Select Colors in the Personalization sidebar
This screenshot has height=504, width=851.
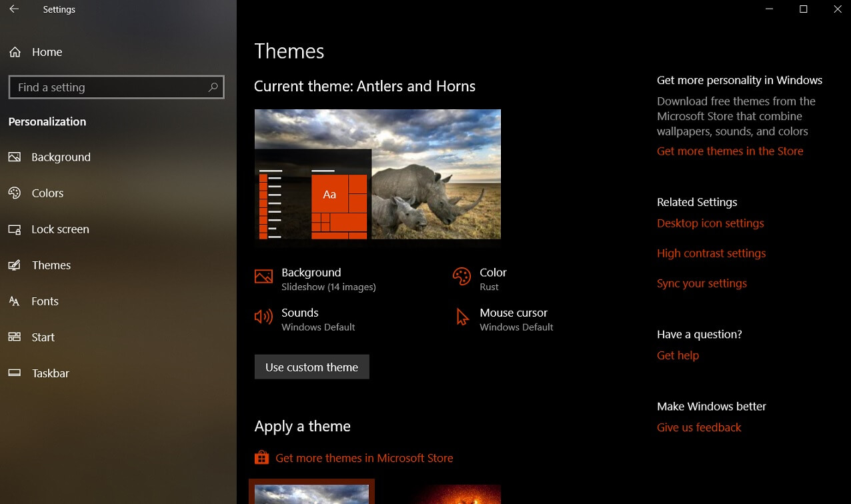pos(50,193)
